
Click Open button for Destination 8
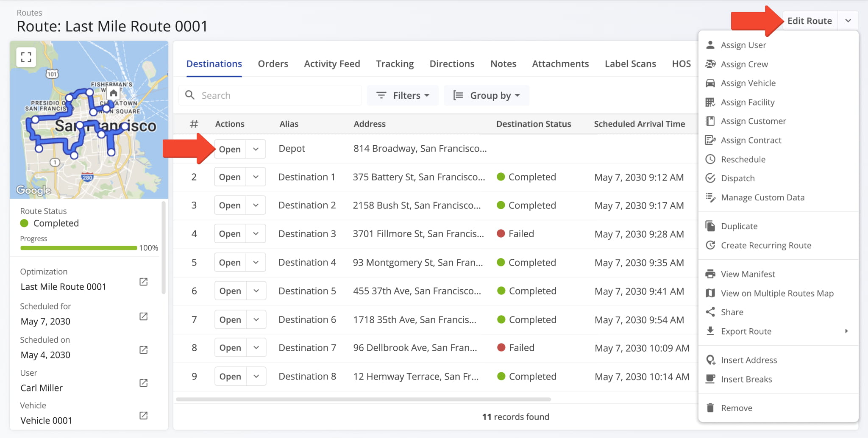(230, 377)
